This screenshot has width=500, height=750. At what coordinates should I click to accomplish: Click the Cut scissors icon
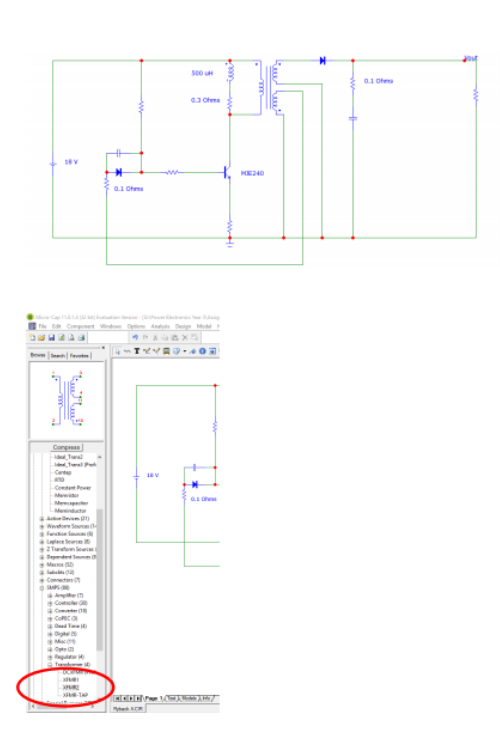[155, 338]
